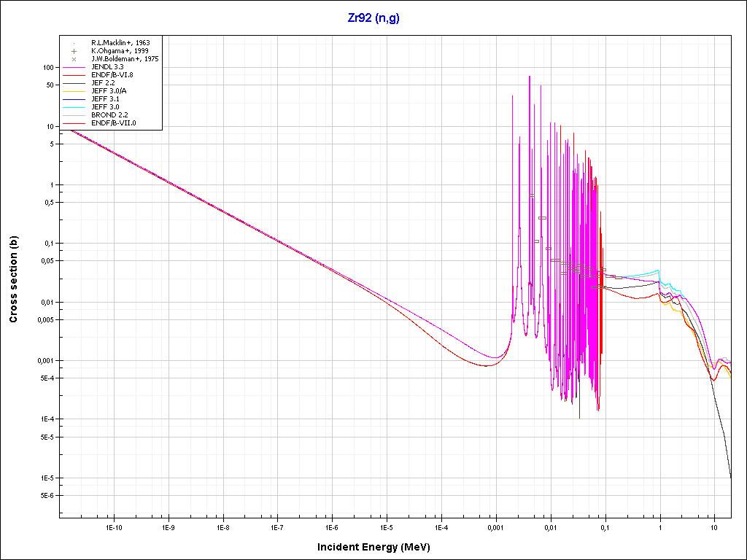This screenshot has height=560, width=747.
Task: Select the red ENDF/B-VI.8 legend line
Action: (74, 75)
